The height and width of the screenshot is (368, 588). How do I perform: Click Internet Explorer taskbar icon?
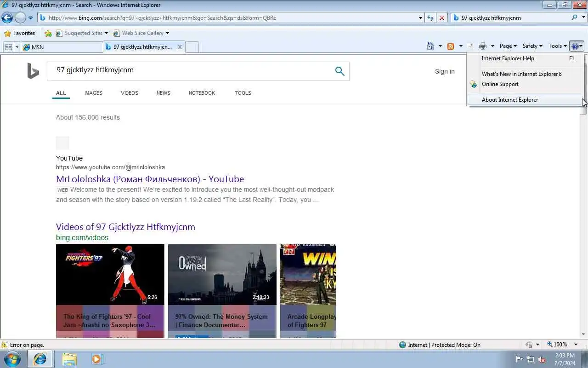(x=40, y=359)
